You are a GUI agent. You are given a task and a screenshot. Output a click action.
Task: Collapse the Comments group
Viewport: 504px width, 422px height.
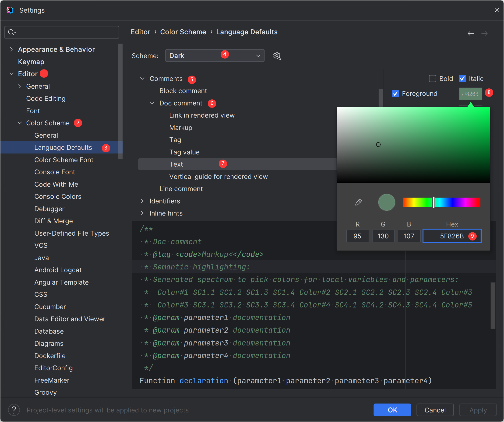tap(142, 79)
